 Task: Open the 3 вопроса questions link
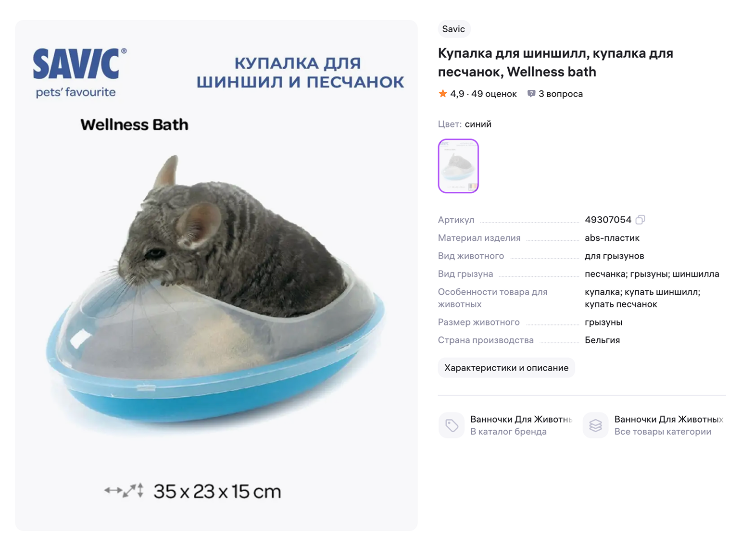point(560,94)
